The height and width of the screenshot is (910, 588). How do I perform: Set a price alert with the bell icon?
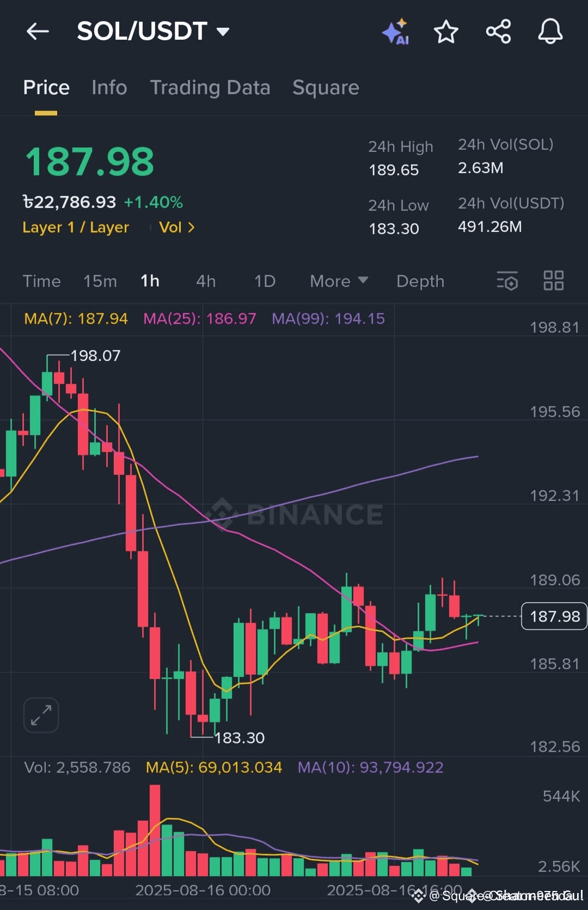pos(550,31)
